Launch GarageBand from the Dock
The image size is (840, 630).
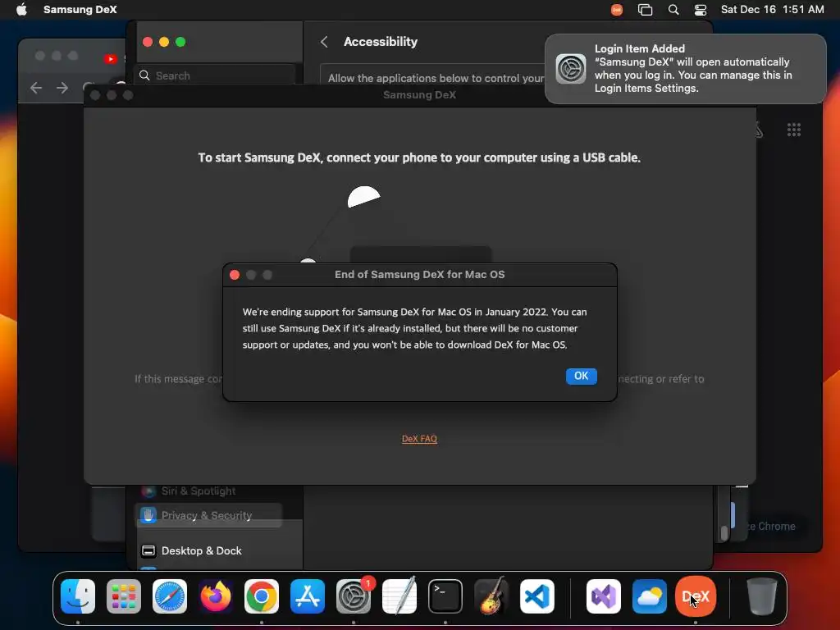[x=491, y=596]
